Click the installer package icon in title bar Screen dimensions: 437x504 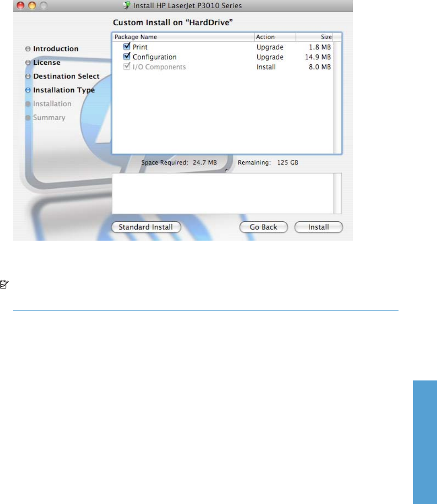tap(127, 5)
